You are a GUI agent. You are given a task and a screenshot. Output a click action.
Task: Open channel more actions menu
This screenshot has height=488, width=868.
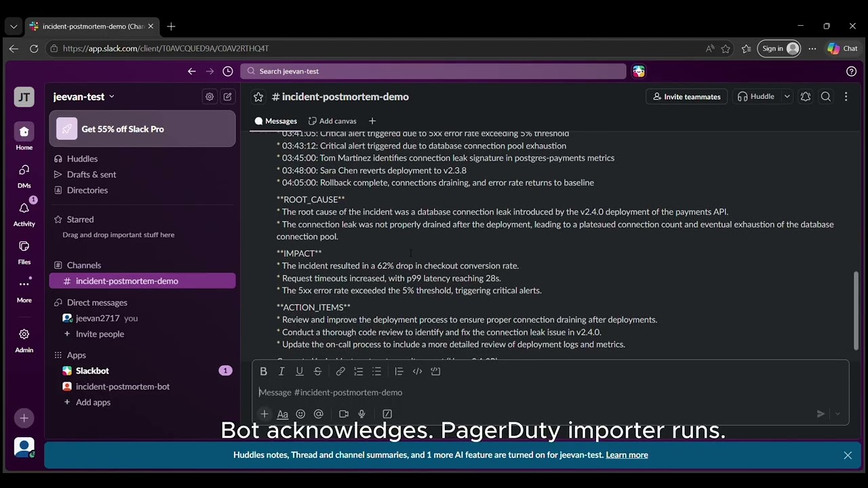pyautogui.click(x=846, y=97)
